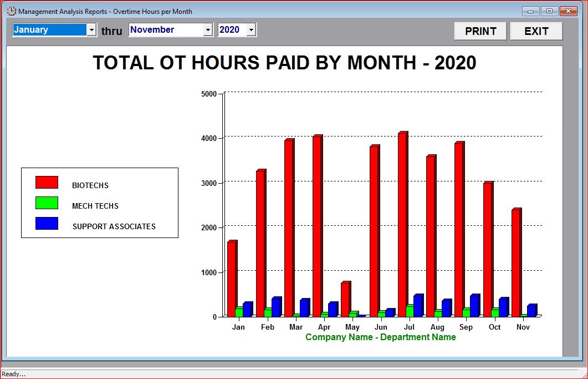
Task: Close the Management Analysis Reports window
Action: [x=569, y=11]
